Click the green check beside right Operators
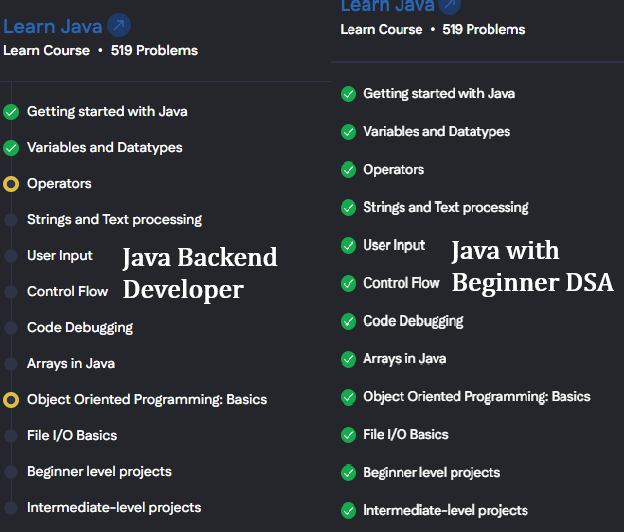Viewport: 624px width, 532px height. [349, 170]
